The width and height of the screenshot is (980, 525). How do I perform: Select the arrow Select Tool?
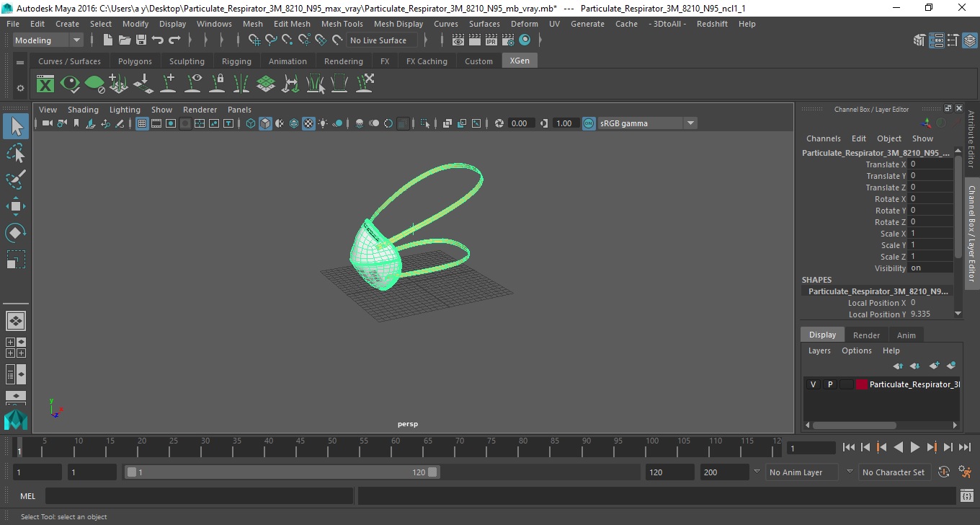(16, 127)
